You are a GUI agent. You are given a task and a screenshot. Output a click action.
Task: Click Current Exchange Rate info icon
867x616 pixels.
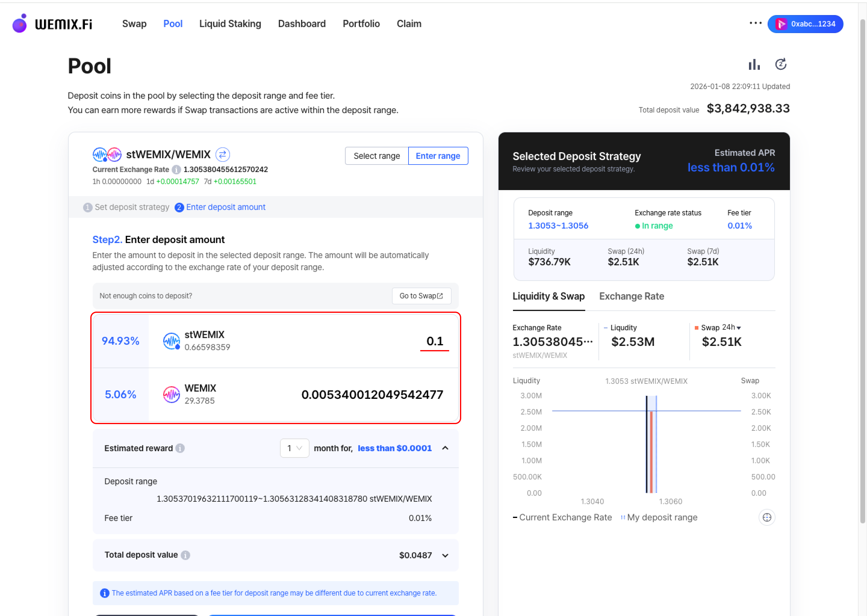click(x=176, y=170)
